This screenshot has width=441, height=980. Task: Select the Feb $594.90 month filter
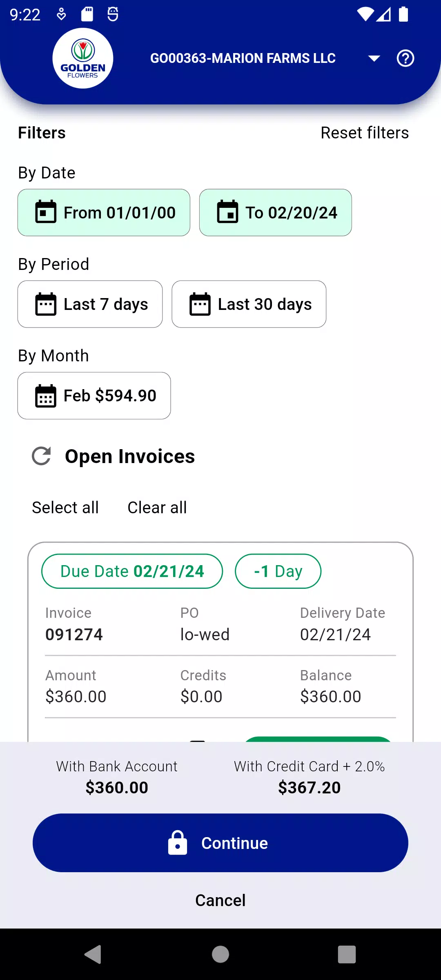[94, 395]
